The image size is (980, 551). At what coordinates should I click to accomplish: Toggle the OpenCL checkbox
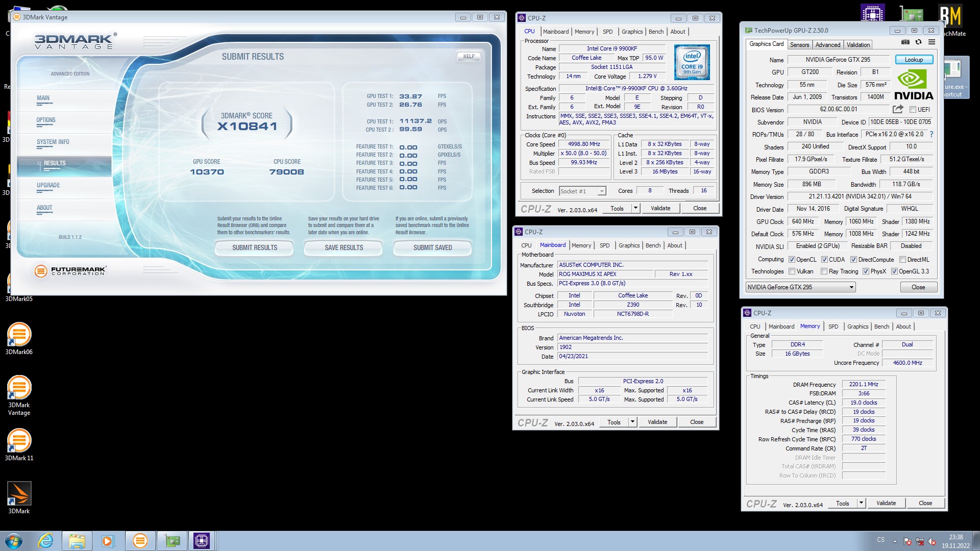(x=792, y=260)
